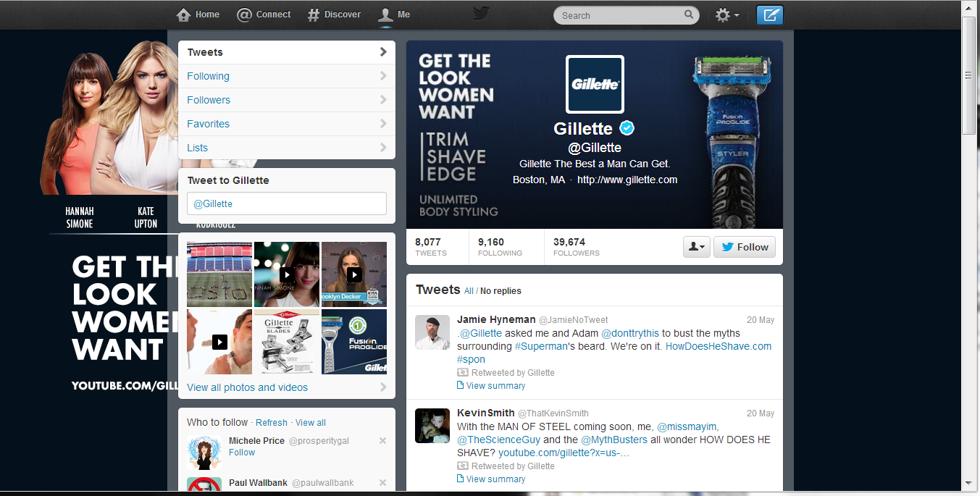The height and width of the screenshot is (496, 980).
Task: Click the chevron beside Favorites
Action: [x=383, y=124]
